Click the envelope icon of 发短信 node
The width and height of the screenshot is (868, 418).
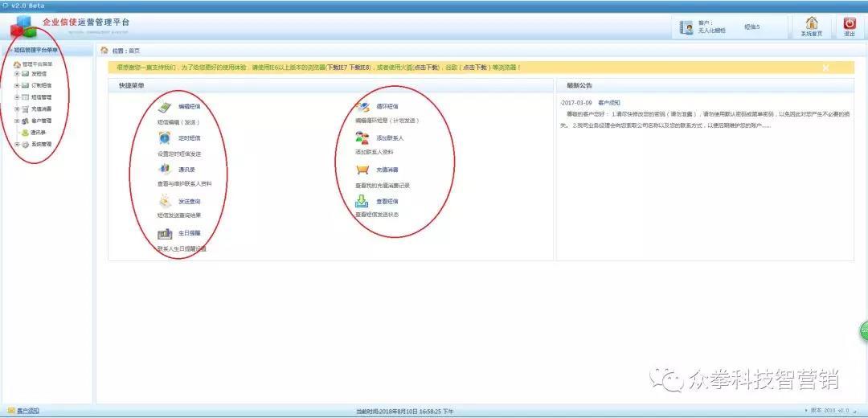[26, 74]
